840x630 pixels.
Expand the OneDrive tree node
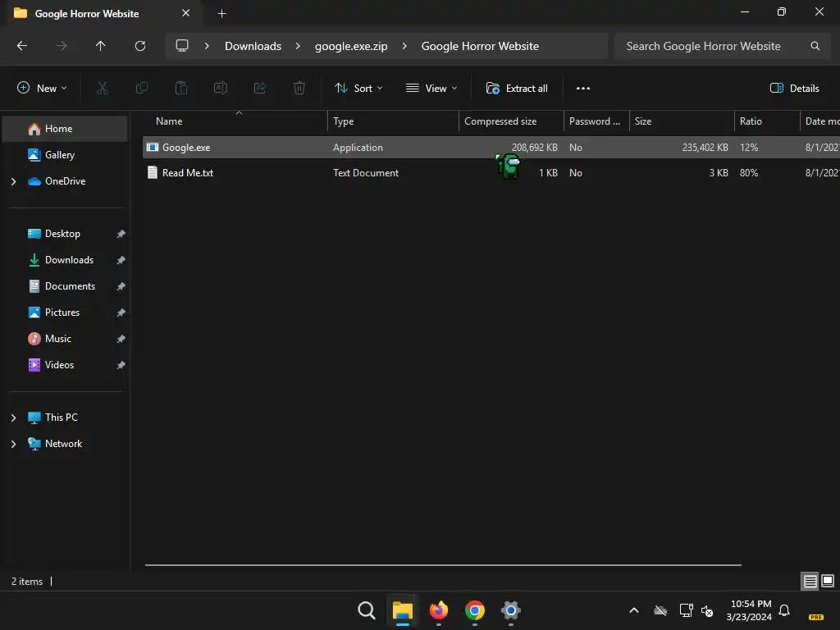pyautogui.click(x=13, y=181)
